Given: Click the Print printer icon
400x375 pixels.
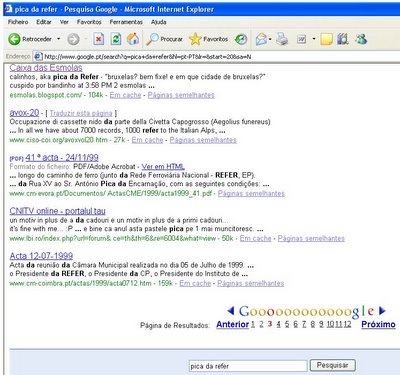Looking at the screenshot, I should [282, 39].
